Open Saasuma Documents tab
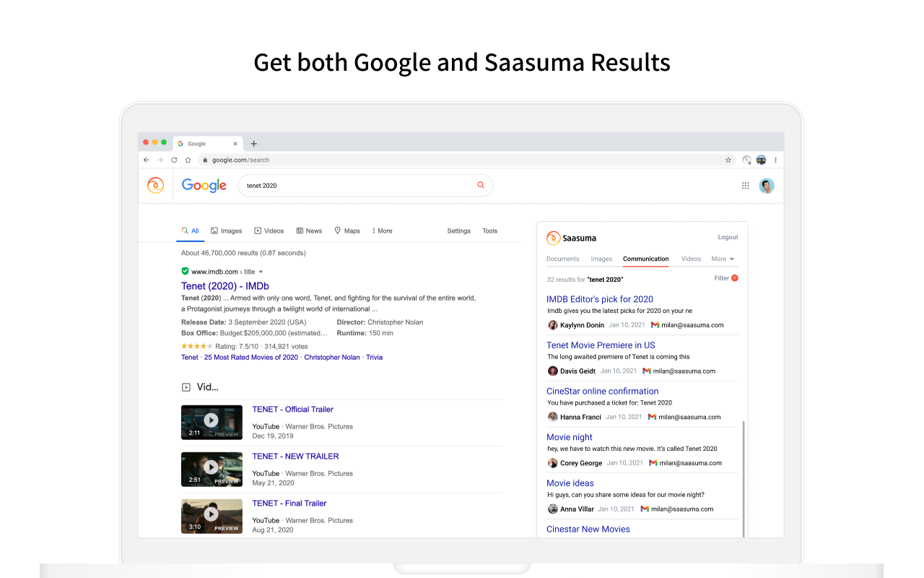This screenshot has width=924, height=578. point(563,259)
